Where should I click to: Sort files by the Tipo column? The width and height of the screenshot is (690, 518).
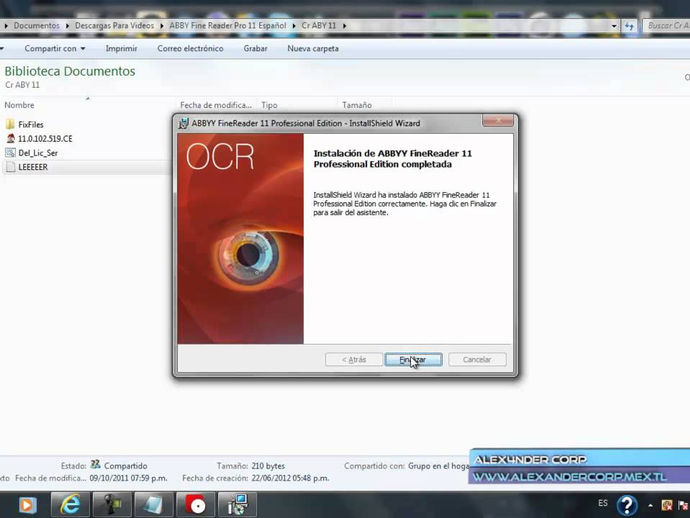269,105
